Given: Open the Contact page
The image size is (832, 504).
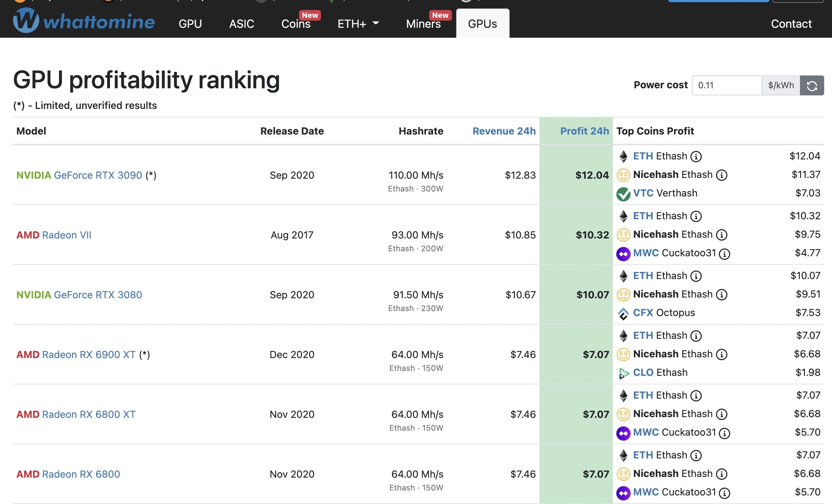Looking at the screenshot, I should [791, 24].
